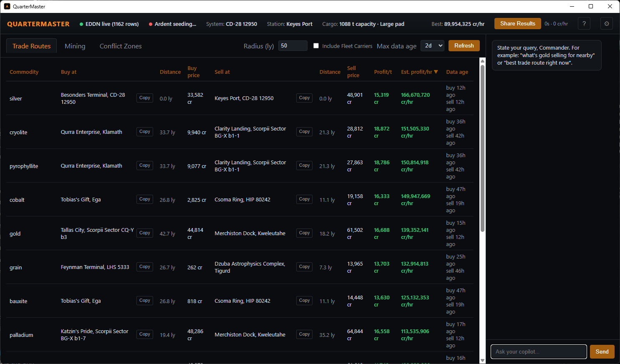Viewport: 620px width, 364px height.
Task: Click the 166,670,720 cr/hr profit value
Action: [415, 98]
